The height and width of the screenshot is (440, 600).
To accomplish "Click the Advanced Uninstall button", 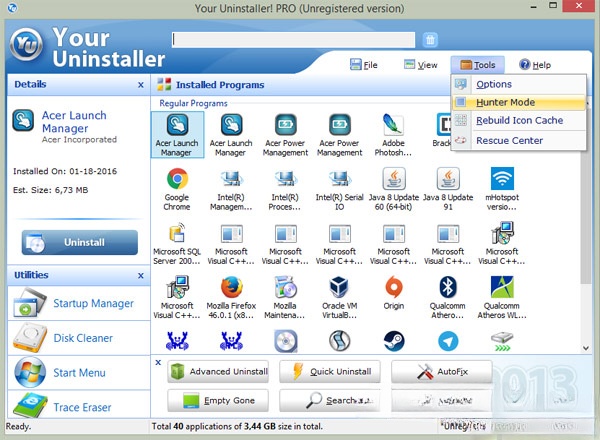I will (x=218, y=371).
